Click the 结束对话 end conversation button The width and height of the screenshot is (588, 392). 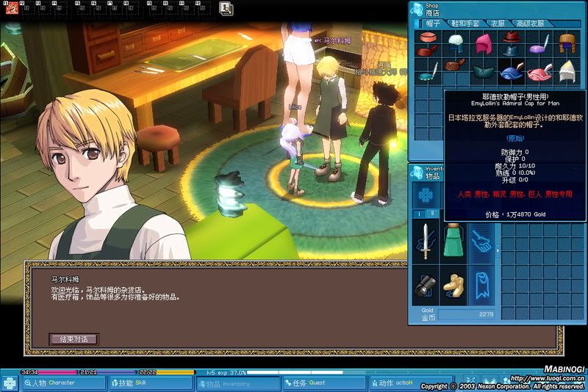click(73, 338)
